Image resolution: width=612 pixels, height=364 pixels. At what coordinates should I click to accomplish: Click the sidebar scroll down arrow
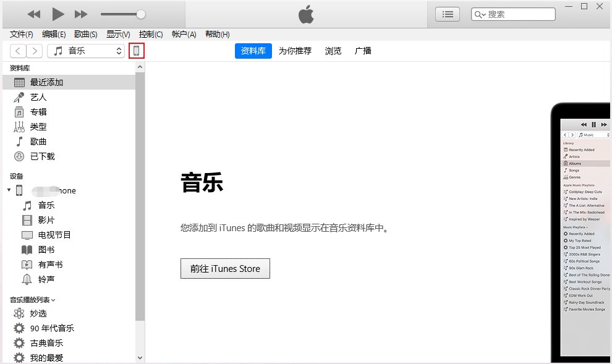(x=140, y=357)
